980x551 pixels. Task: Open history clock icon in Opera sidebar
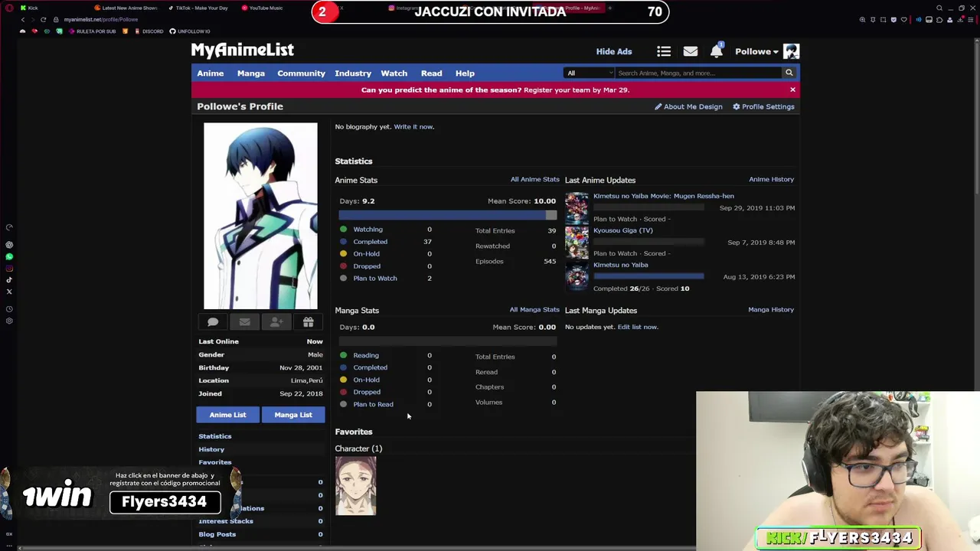coord(9,309)
